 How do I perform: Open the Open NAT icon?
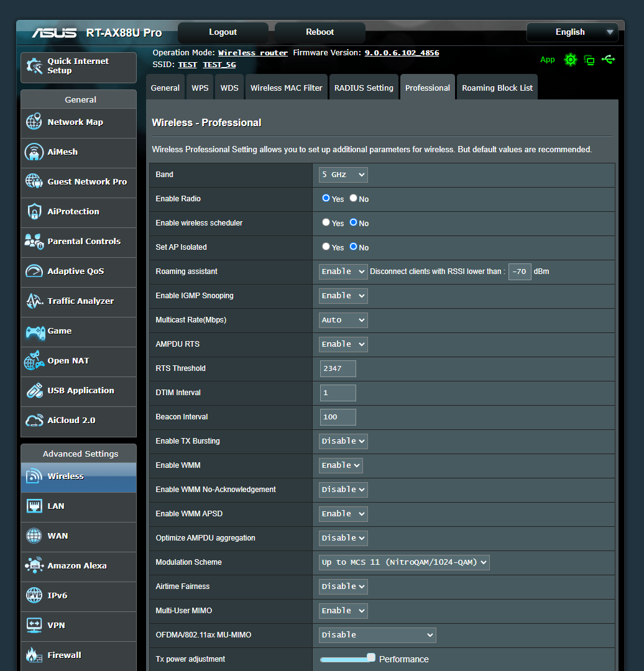[x=34, y=360]
